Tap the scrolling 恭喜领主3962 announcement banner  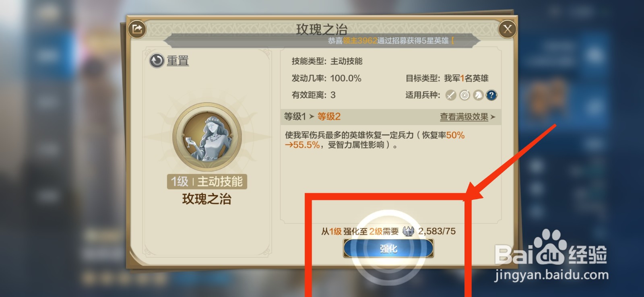pos(391,41)
